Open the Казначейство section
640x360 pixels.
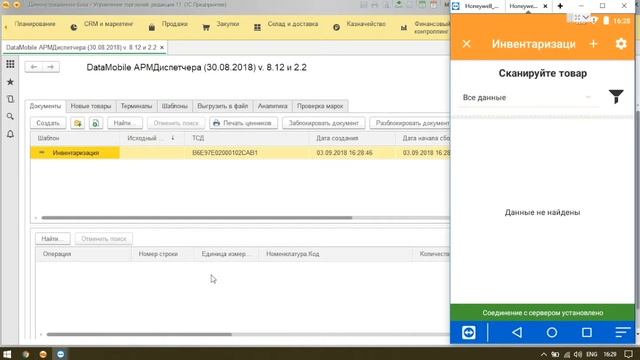pyautogui.click(x=360, y=24)
